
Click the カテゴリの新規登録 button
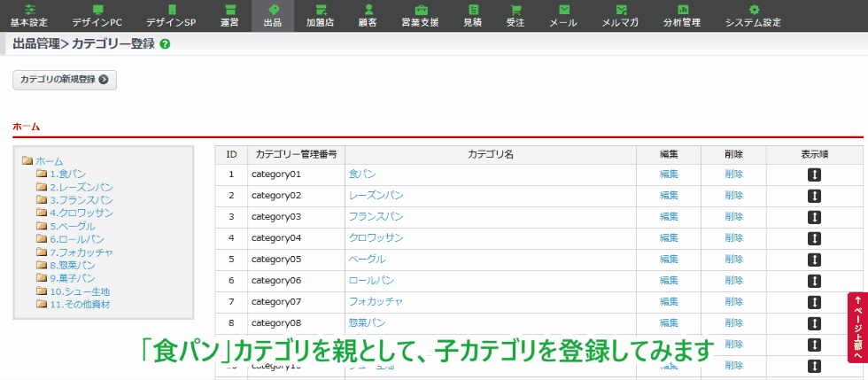[x=65, y=80]
